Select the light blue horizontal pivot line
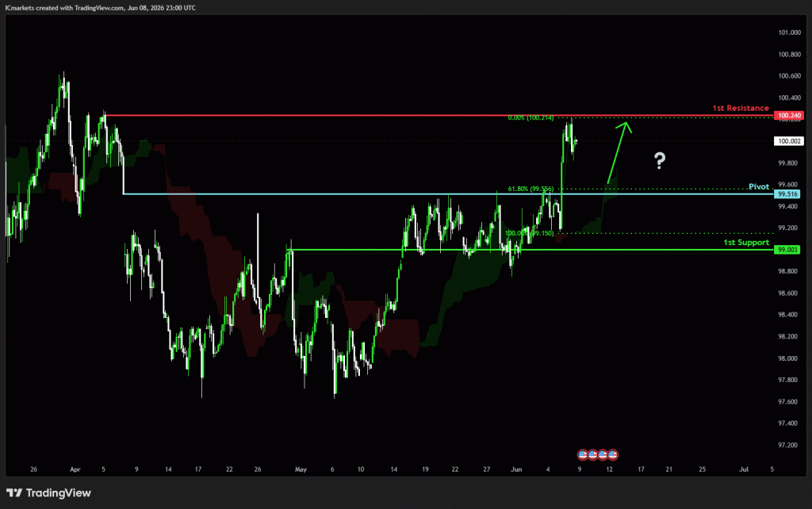The width and height of the screenshot is (812, 509). (449, 194)
